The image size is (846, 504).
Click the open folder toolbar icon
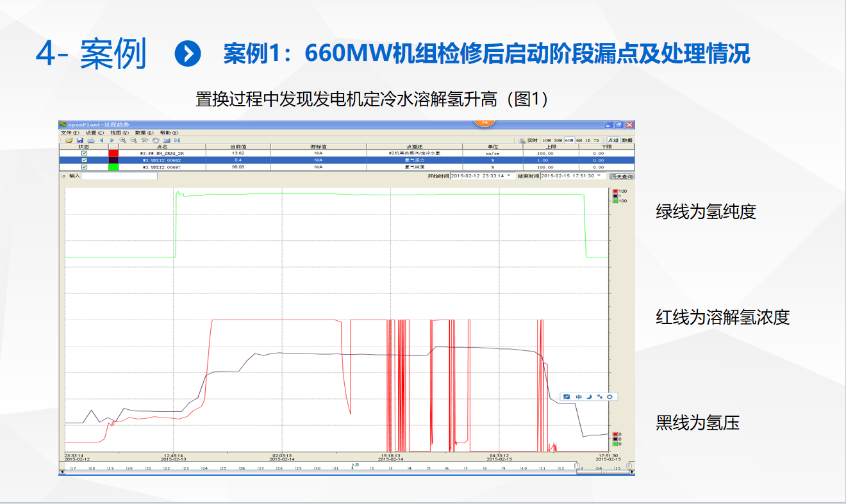tap(69, 140)
